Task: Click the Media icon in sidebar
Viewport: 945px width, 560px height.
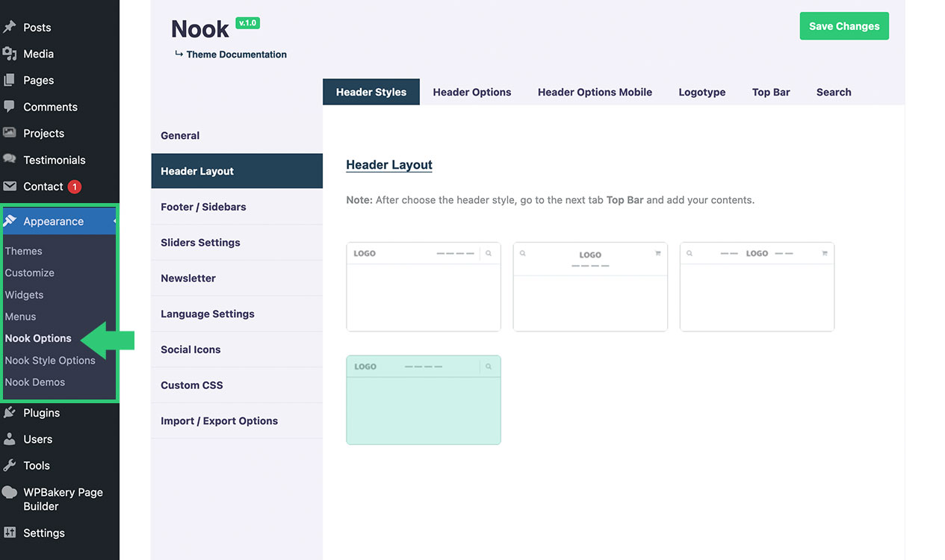Action: click(x=9, y=54)
